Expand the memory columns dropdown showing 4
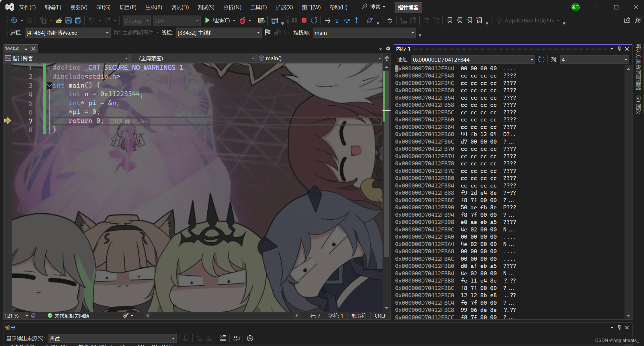 [625, 60]
